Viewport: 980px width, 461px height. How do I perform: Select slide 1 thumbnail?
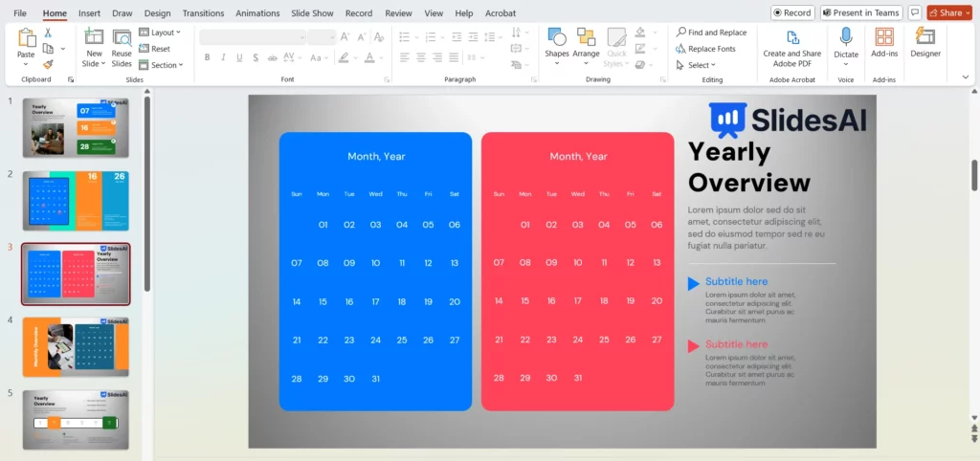[76, 127]
